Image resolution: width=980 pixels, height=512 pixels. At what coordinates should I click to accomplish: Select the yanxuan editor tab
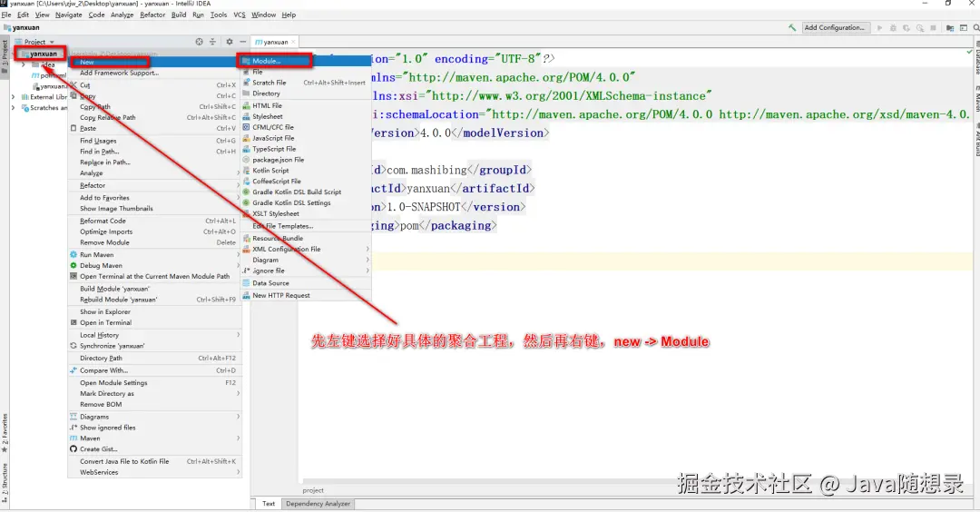275,42
